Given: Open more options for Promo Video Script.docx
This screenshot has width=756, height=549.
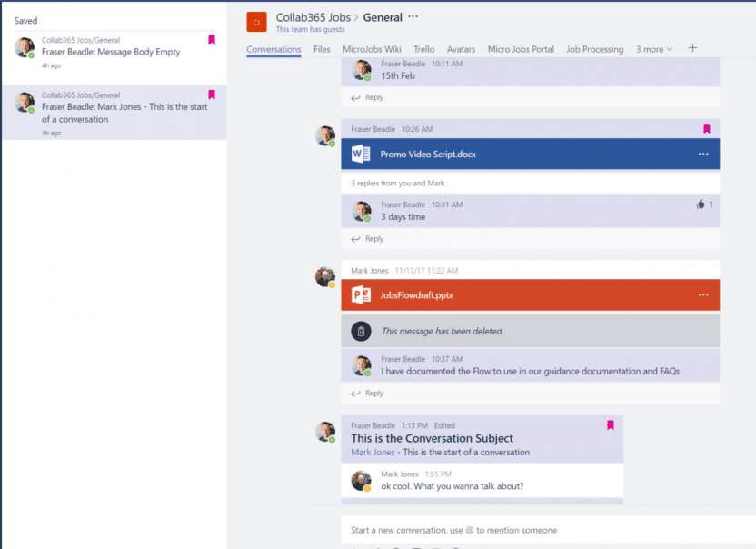Looking at the screenshot, I should [x=703, y=154].
